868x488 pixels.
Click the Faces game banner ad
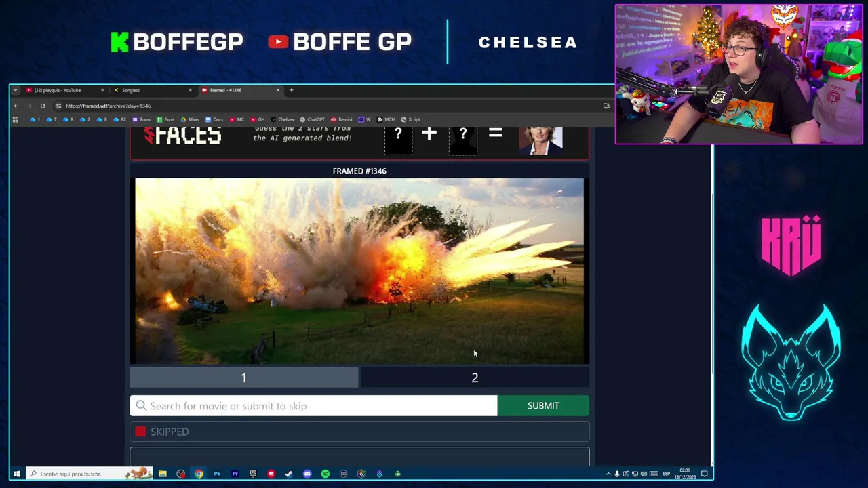[x=359, y=142]
